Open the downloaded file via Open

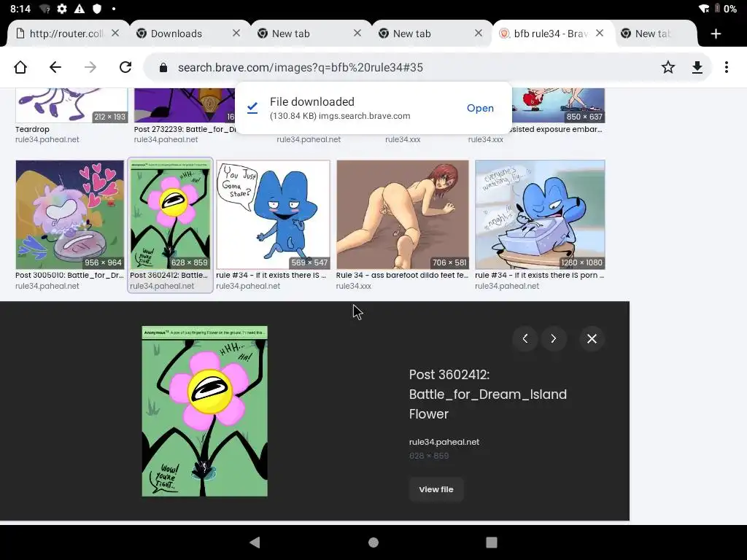[x=480, y=108]
